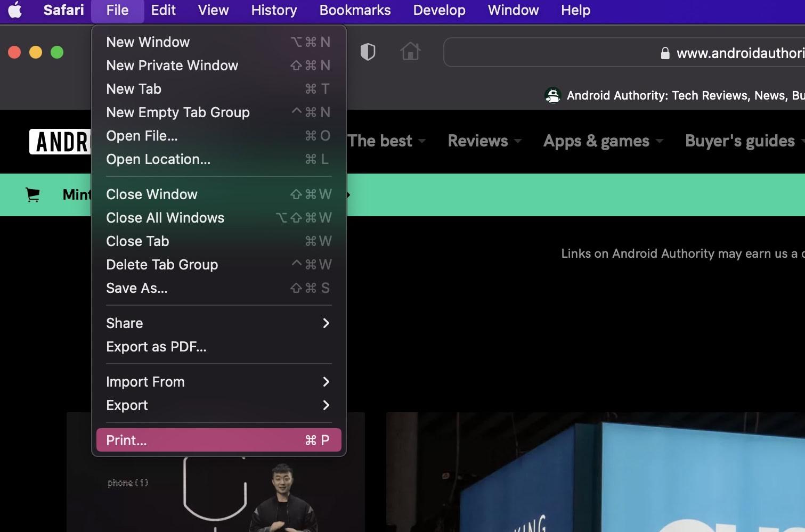
Task: Choose Save As...
Action: pos(218,288)
